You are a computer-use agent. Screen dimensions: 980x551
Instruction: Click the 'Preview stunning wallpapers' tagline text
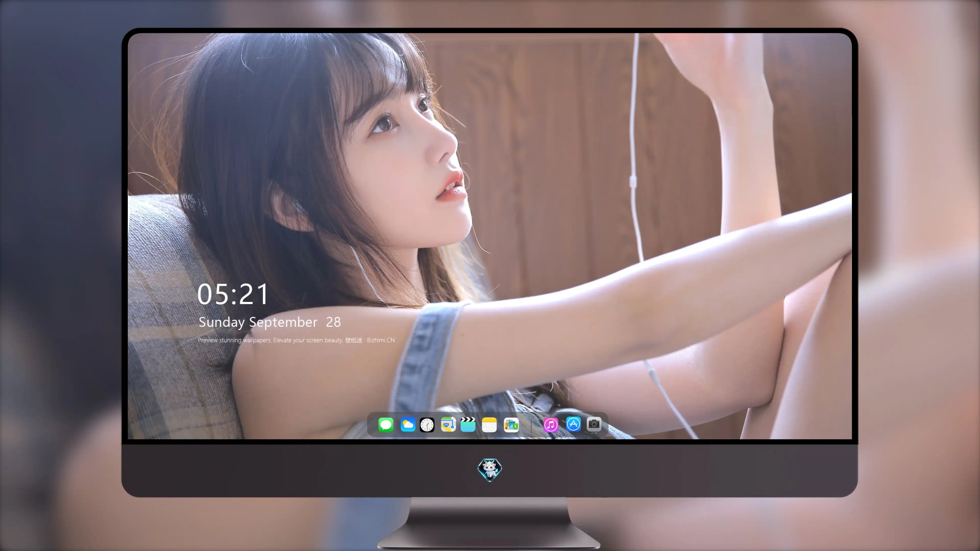296,340
